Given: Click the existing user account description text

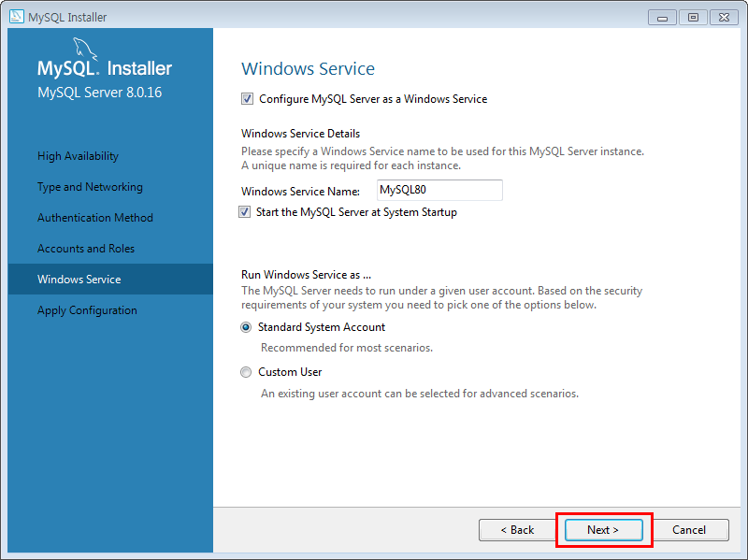Looking at the screenshot, I should 419,394.
